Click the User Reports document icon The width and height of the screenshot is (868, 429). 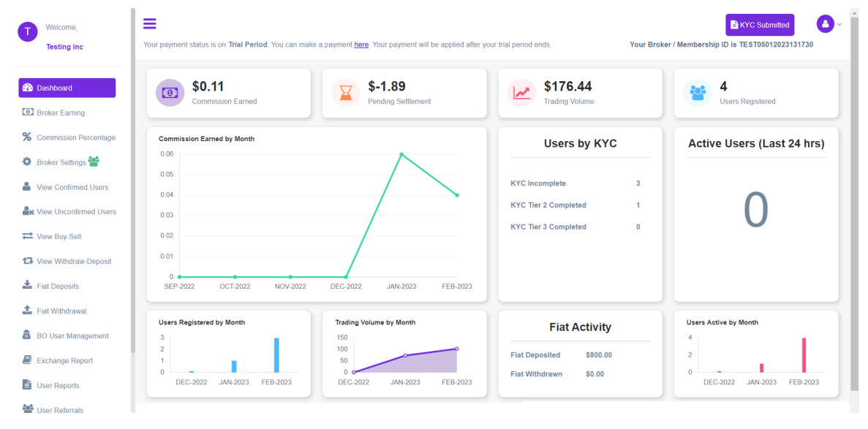click(x=26, y=384)
